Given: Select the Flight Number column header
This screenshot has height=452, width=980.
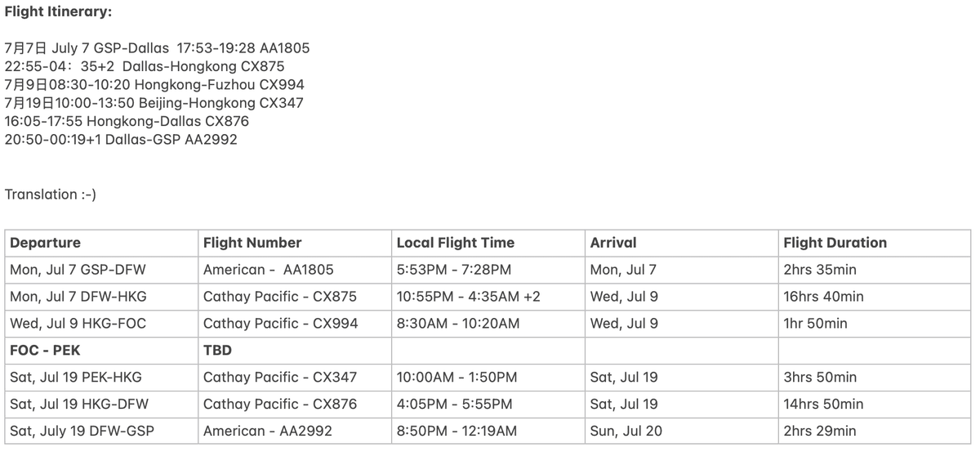Looking at the screenshot, I should pyautogui.click(x=252, y=243).
